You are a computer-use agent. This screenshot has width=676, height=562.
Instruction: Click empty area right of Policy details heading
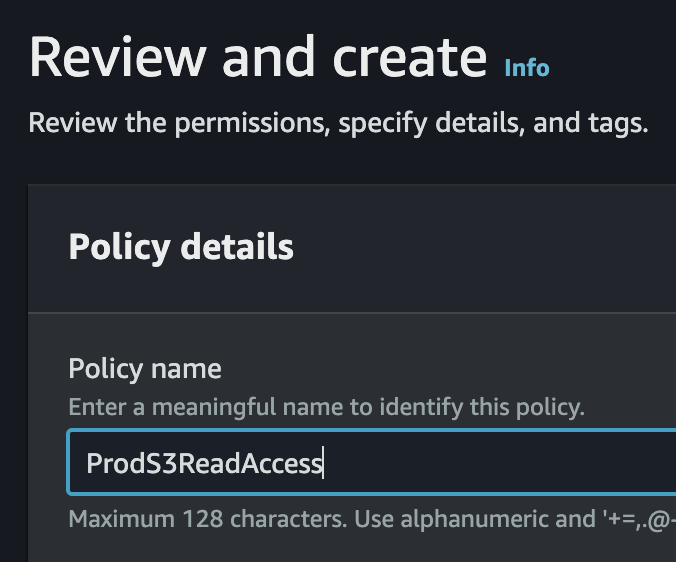(x=480, y=246)
